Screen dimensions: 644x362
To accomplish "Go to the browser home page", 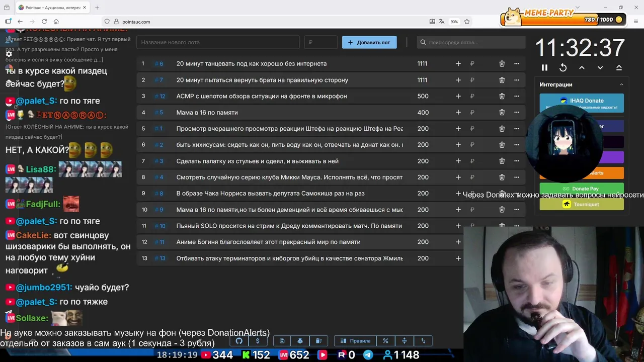I will click(56, 22).
